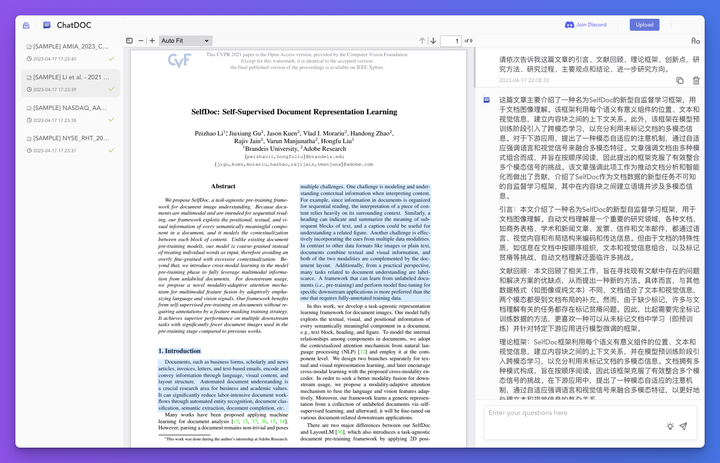Click the timestamp 2023-04-17 17:23:40
Screen dimensions: 720x463
(x=55, y=59)
